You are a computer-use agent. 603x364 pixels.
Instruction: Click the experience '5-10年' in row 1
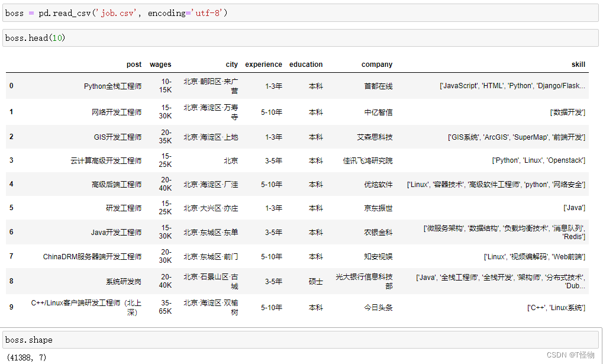[x=272, y=112]
